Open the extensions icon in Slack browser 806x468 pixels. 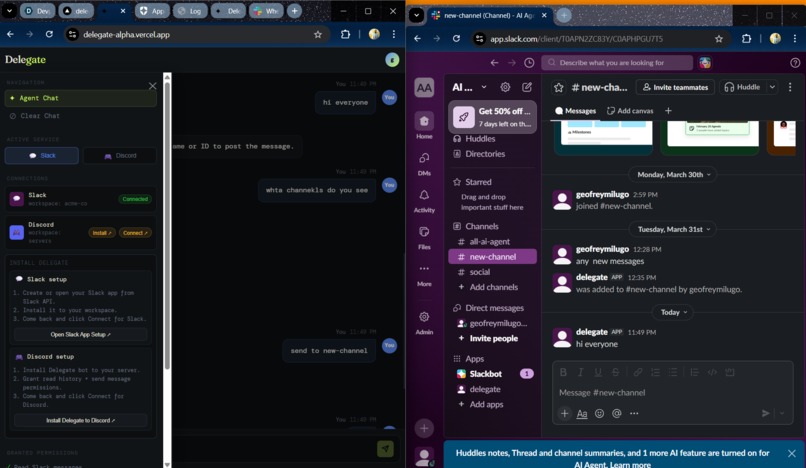pyautogui.click(x=746, y=39)
